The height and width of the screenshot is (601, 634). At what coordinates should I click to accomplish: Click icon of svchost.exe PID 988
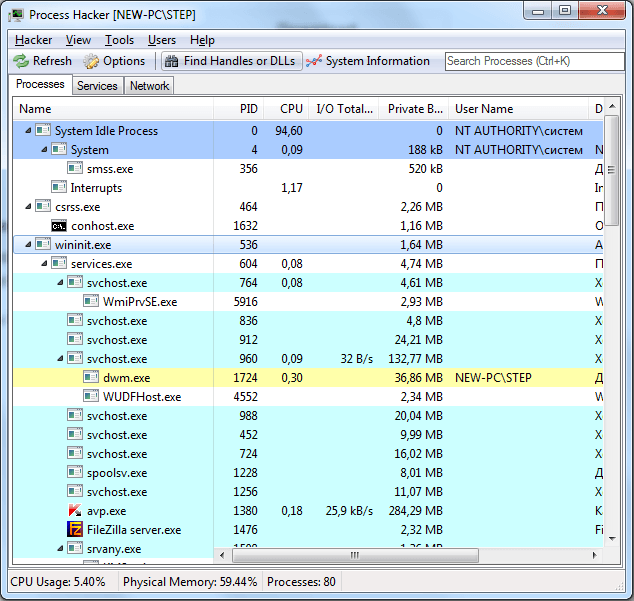[x=75, y=415]
